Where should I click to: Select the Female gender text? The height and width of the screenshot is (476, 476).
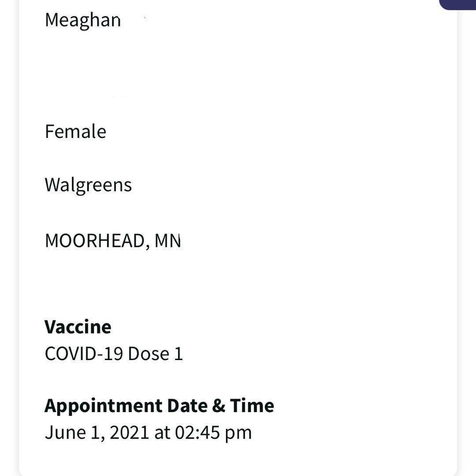coord(75,132)
